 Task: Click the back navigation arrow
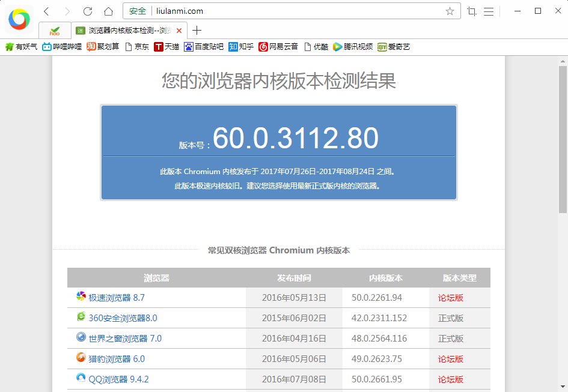(x=46, y=11)
